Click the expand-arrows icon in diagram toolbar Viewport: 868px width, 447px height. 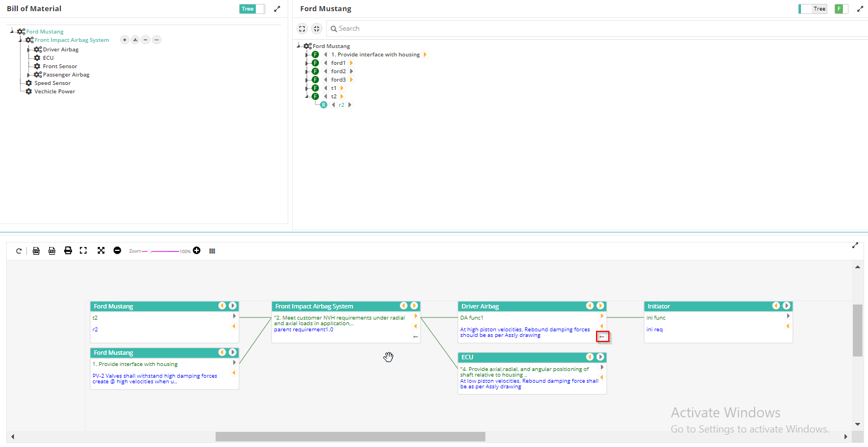pos(101,251)
